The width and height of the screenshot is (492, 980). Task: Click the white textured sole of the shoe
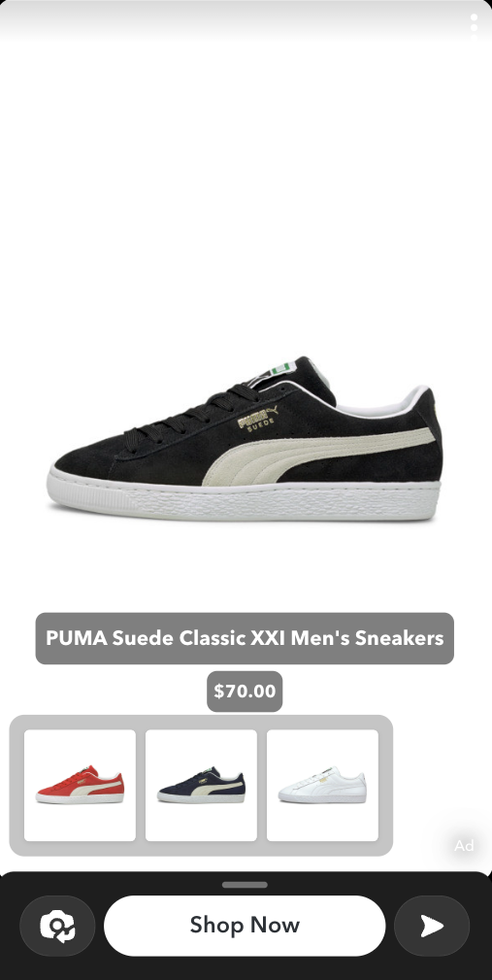coord(244,499)
